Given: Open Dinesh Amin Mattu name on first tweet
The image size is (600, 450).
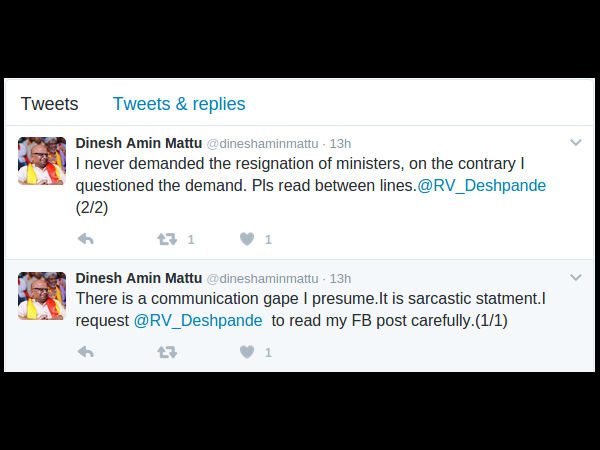Looking at the screenshot, I should point(138,143).
